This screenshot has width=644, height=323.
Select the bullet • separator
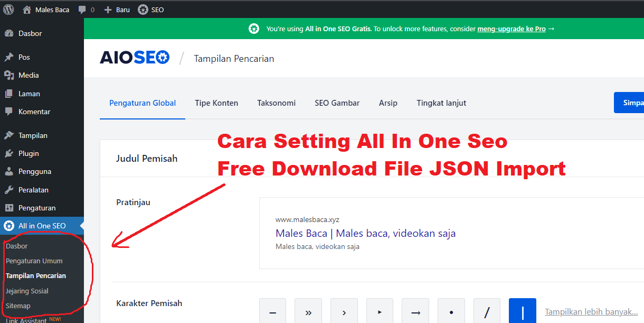[x=451, y=312]
